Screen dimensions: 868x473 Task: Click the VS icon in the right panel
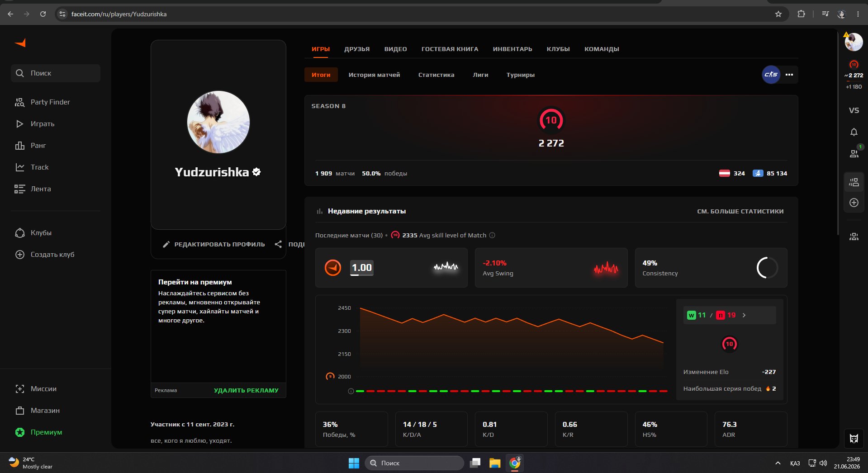pos(854,110)
